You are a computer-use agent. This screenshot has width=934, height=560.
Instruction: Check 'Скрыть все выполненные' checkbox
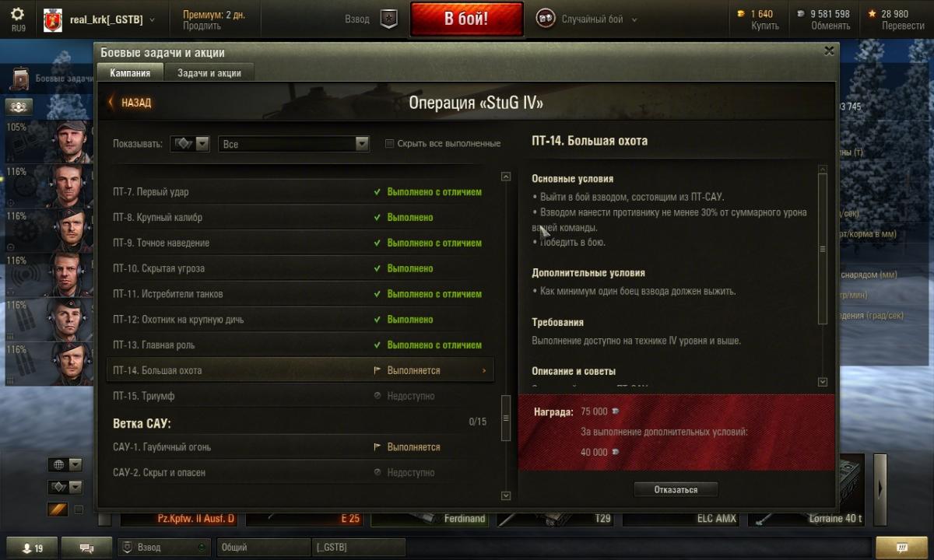click(x=390, y=143)
